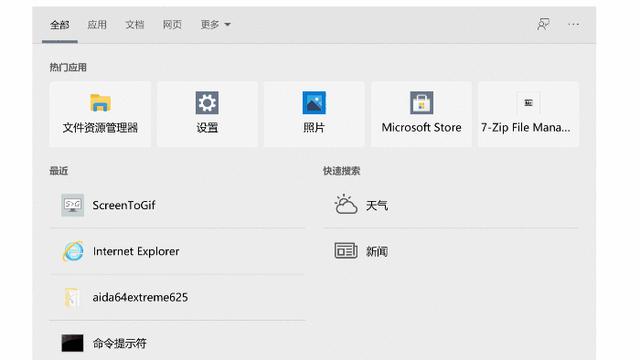Switch to the 应用 tab

pos(97,24)
